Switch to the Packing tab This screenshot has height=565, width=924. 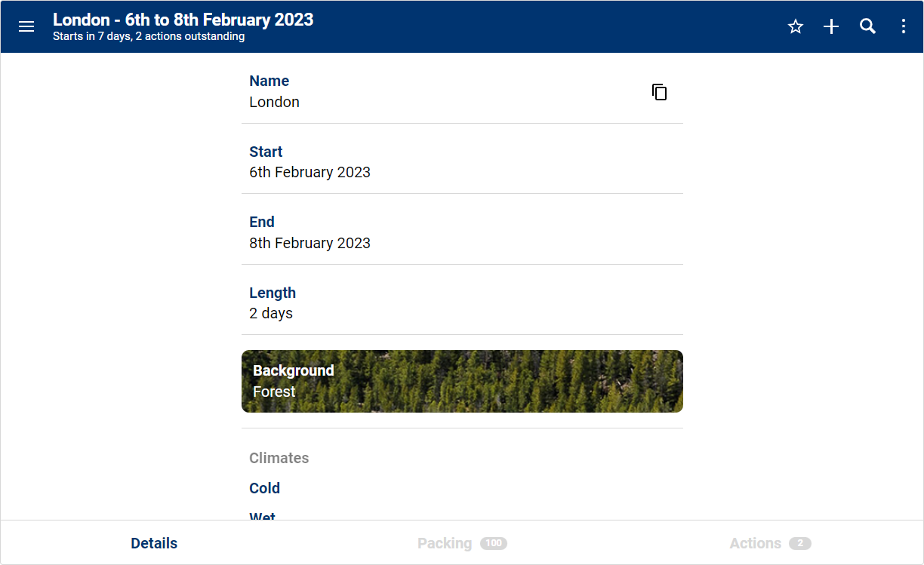pos(445,543)
